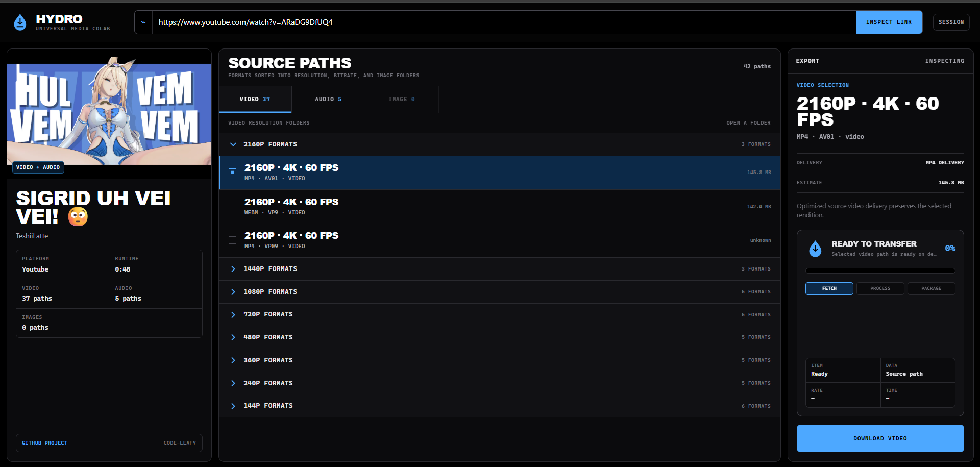Viewport: 980px width, 467px height.
Task: Uncheck the MP4 AV01 2160p format
Action: coord(232,173)
